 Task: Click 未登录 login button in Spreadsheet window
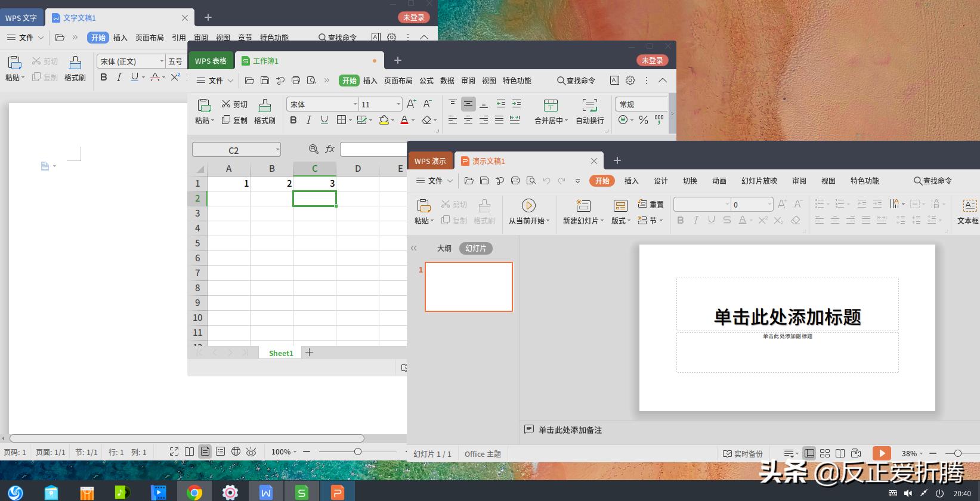(653, 60)
